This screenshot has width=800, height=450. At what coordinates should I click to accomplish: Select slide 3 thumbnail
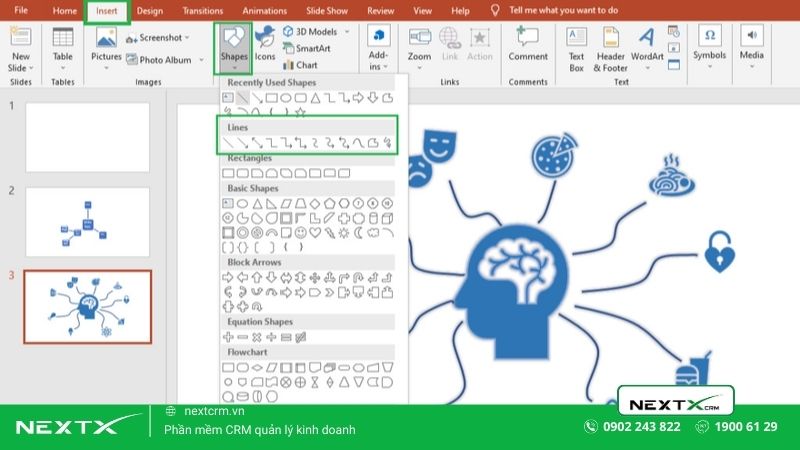(87, 307)
